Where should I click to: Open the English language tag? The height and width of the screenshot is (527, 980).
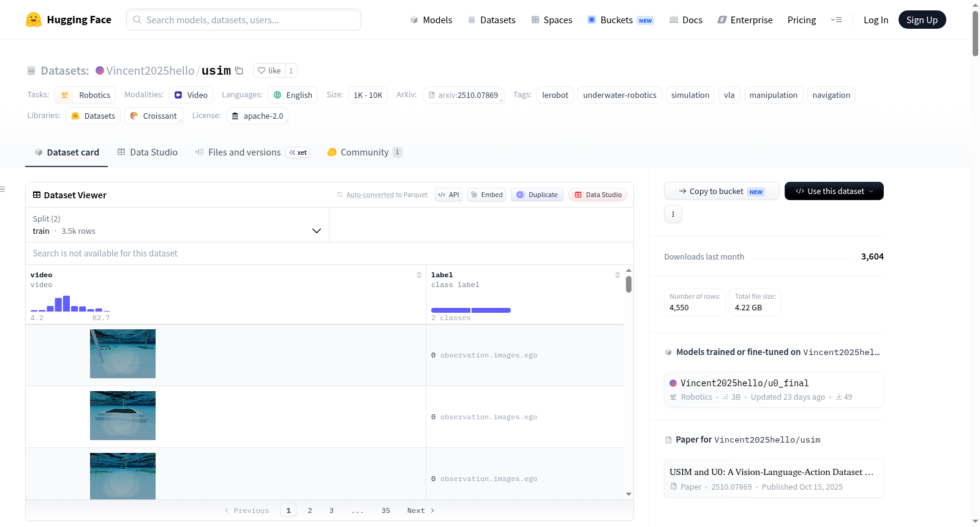coord(293,95)
